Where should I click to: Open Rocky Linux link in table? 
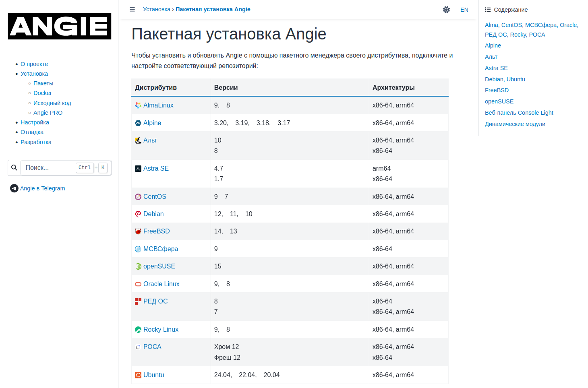pyautogui.click(x=161, y=329)
